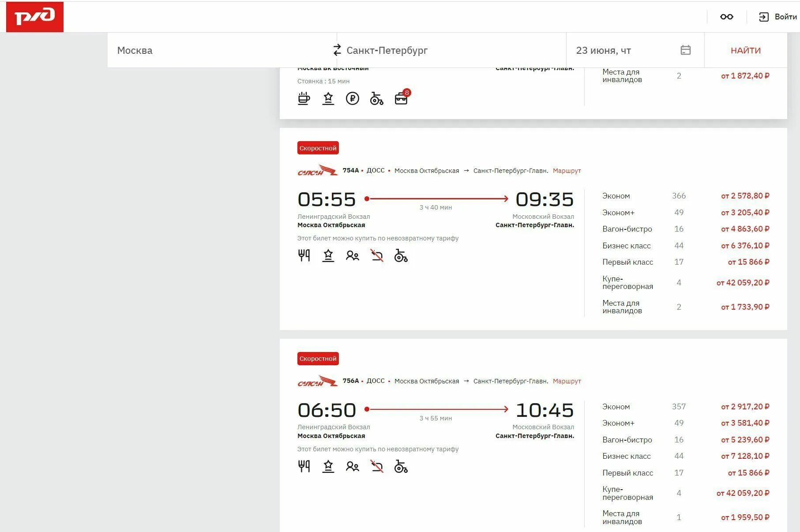Image resolution: width=800 pixels, height=532 pixels.
Task: Click rating star icon for train 756A
Action: (328, 466)
